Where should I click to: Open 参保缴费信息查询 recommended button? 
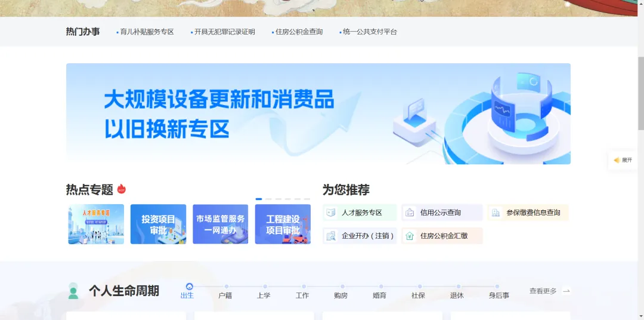click(x=528, y=213)
